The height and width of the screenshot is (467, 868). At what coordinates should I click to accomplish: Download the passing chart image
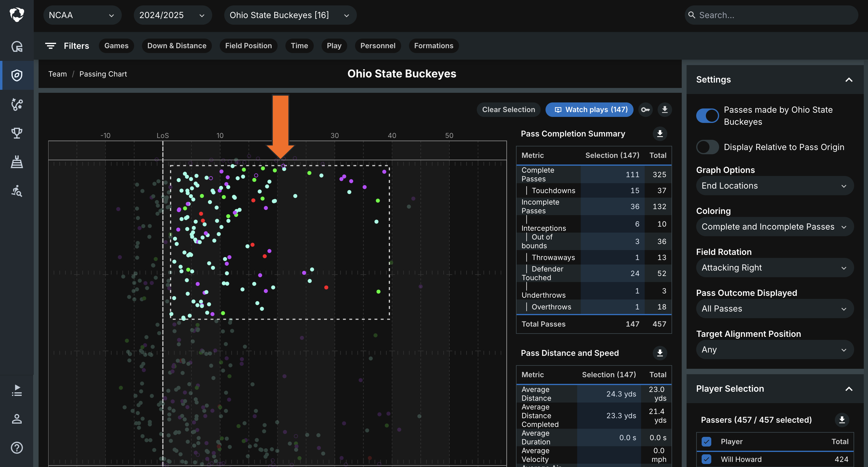click(665, 109)
